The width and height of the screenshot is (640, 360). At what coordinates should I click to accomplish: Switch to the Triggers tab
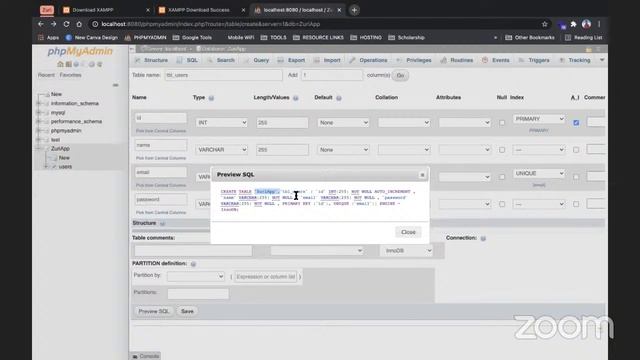point(534,60)
